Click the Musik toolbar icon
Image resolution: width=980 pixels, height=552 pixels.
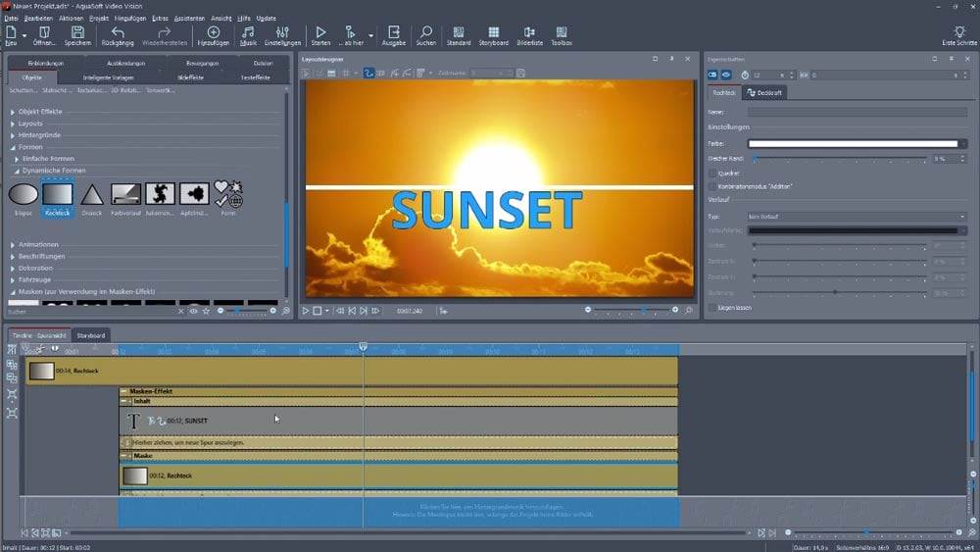click(x=249, y=33)
